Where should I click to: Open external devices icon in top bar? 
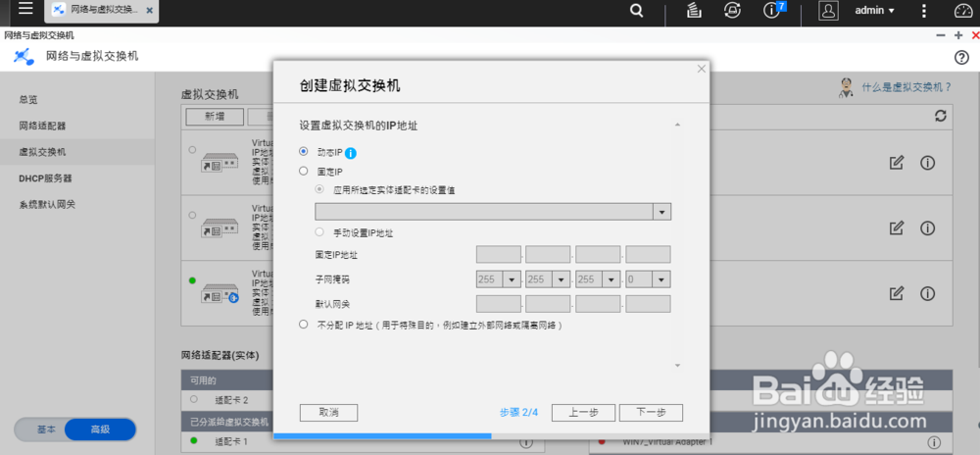(x=731, y=10)
